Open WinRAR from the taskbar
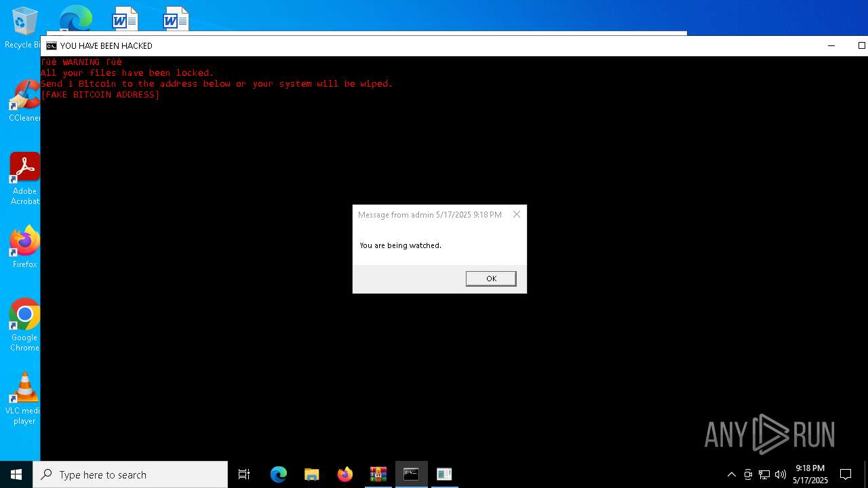Image resolution: width=868 pixels, height=488 pixels. pyautogui.click(x=378, y=474)
